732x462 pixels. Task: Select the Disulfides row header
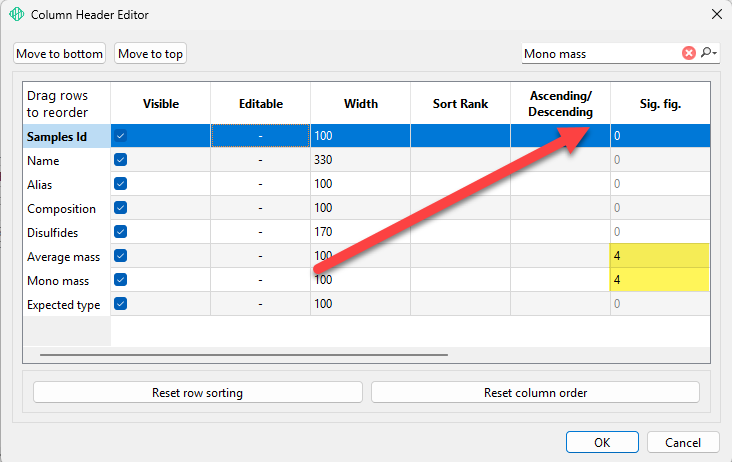click(x=67, y=232)
